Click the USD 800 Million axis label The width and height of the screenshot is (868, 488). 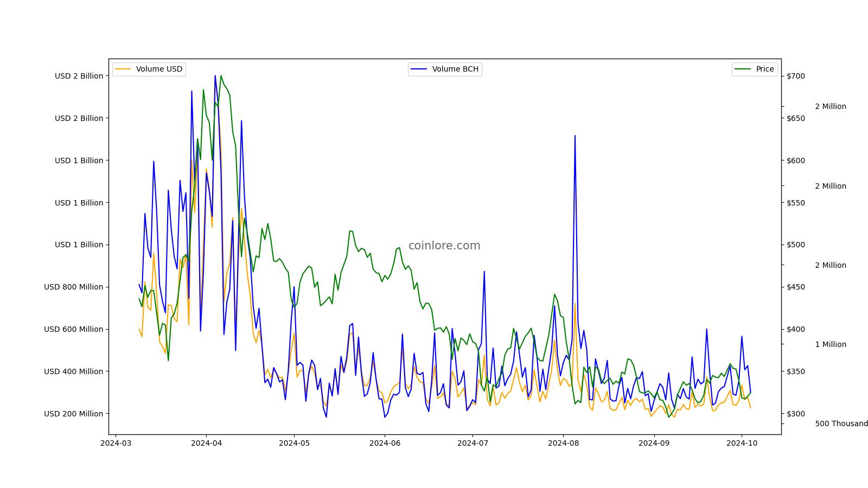click(73, 287)
